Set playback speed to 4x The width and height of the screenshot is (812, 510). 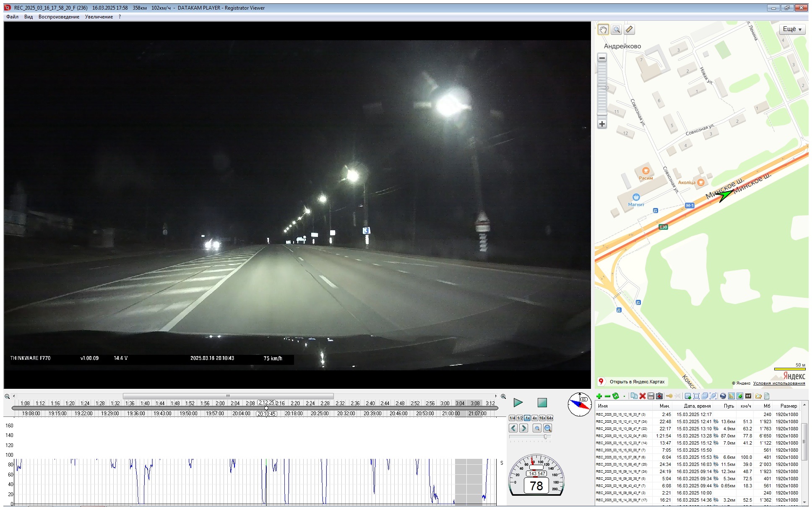pos(535,418)
